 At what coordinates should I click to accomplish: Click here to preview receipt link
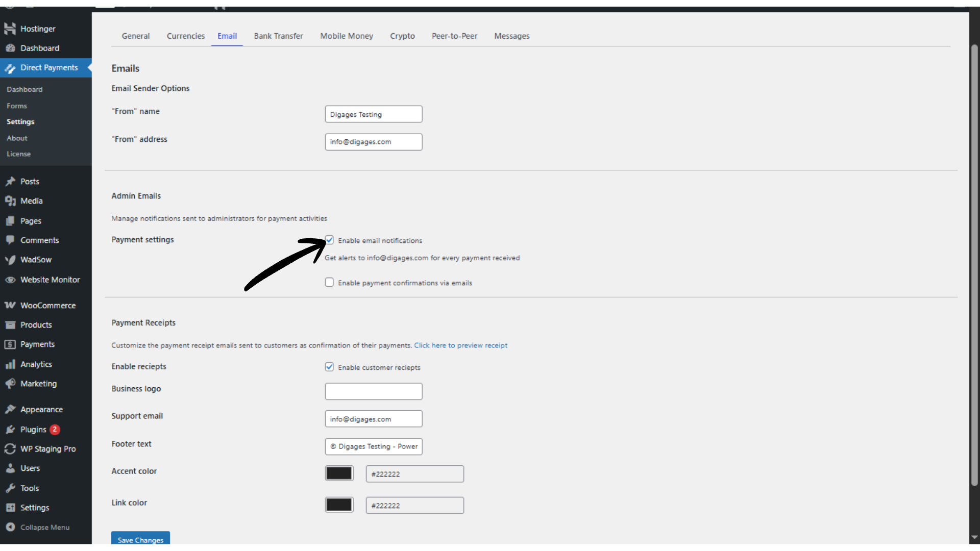pos(460,345)
